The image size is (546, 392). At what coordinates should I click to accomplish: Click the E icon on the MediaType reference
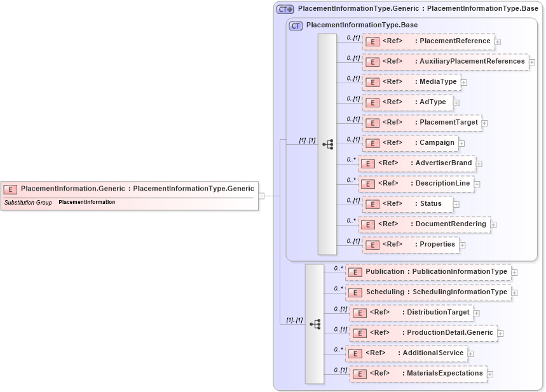click(372, 82)
